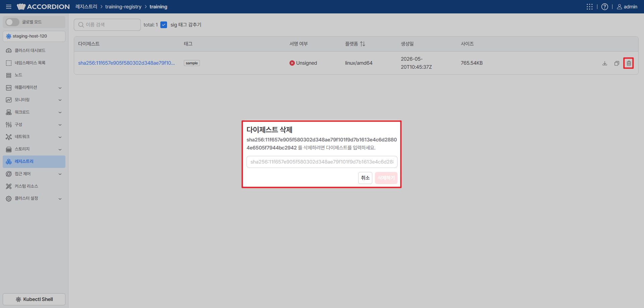Open the Kubectl Shell button

pos(34,299)
